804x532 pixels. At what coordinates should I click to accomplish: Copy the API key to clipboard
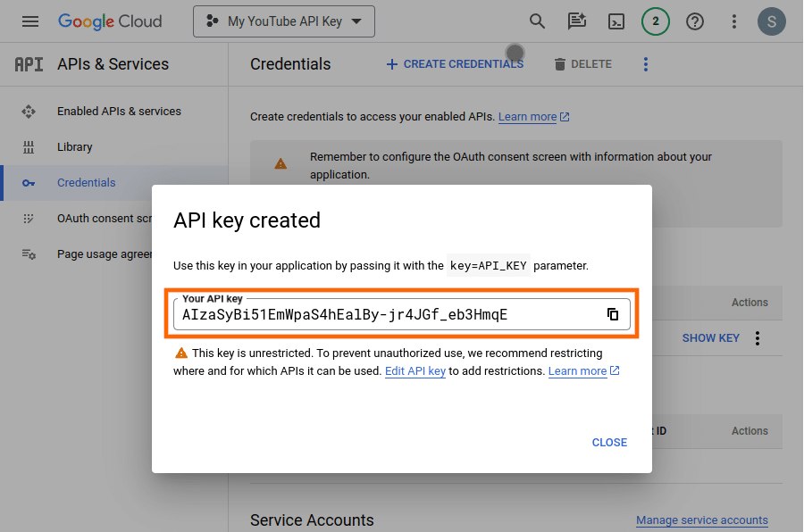(613, 314)
